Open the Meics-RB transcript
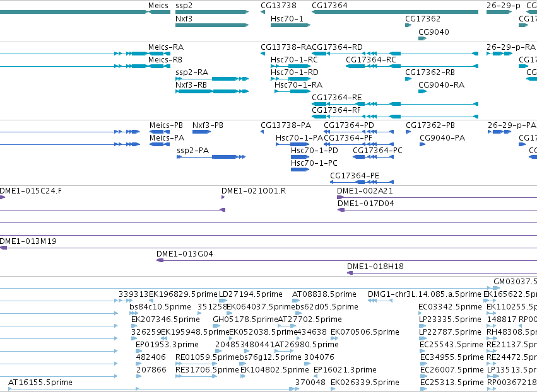 (165, 60)
